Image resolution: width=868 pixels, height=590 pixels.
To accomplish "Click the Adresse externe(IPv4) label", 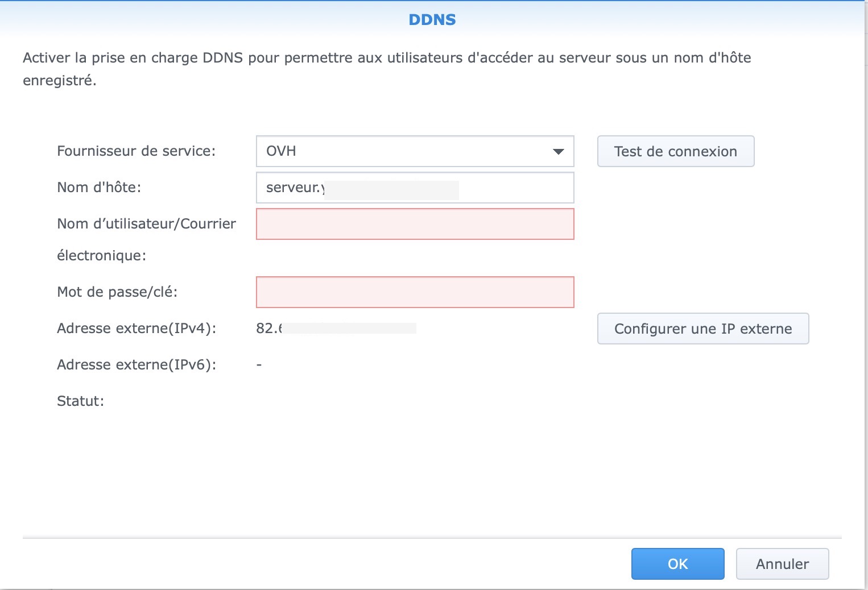I will tap(137, 329).
